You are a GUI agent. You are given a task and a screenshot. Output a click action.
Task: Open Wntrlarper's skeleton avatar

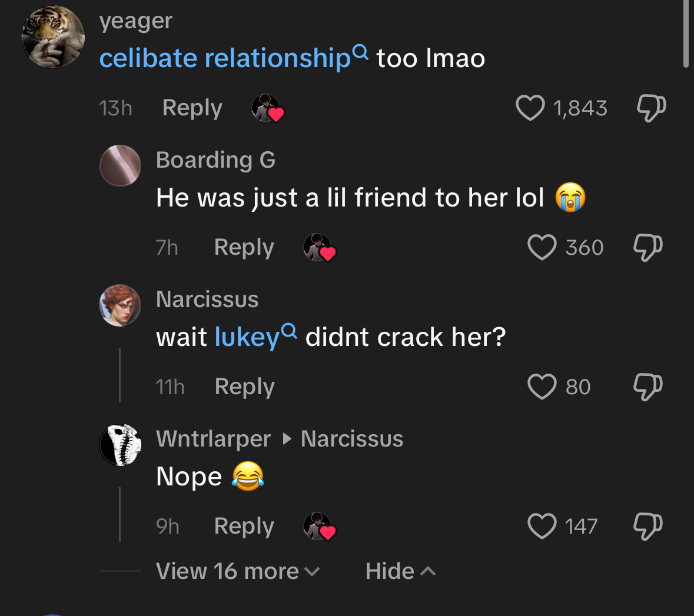point(120,445)
